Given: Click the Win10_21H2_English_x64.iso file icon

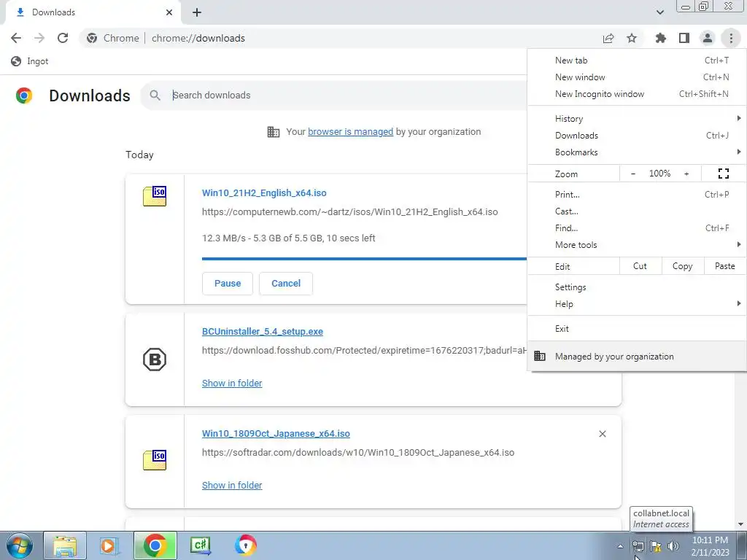Looking at the screenshot, I should pyautogui.click(x=155, y=196).
